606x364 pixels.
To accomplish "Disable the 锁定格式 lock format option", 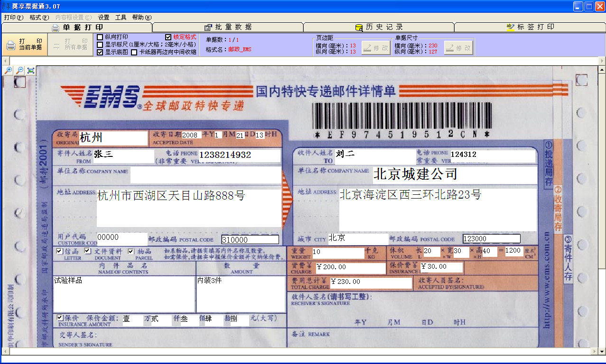I will coord(168,36).
